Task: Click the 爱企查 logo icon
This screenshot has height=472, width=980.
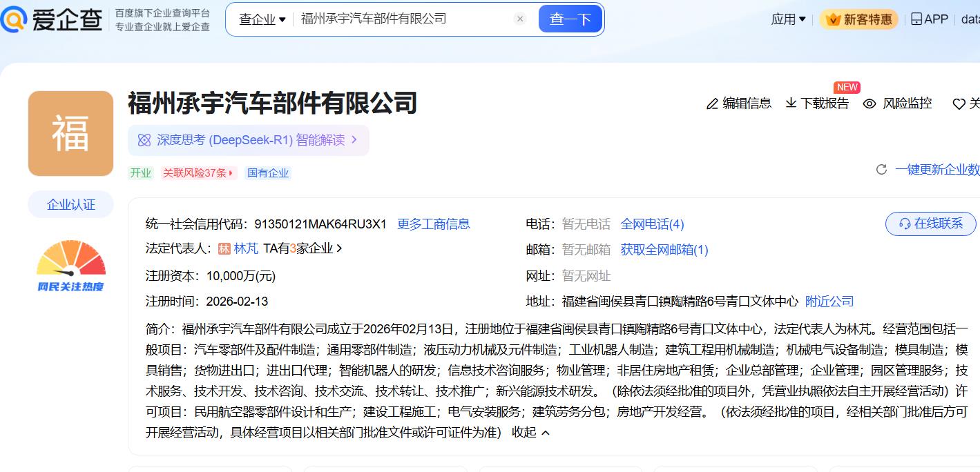Action: click(14, 19)
